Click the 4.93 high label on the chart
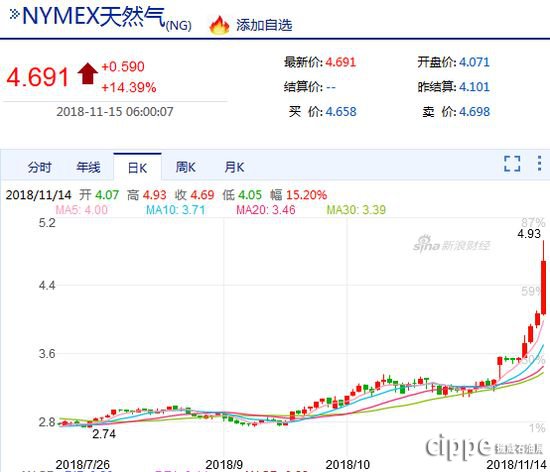Viewport: 550px width, 472px height. click(529, 234)
